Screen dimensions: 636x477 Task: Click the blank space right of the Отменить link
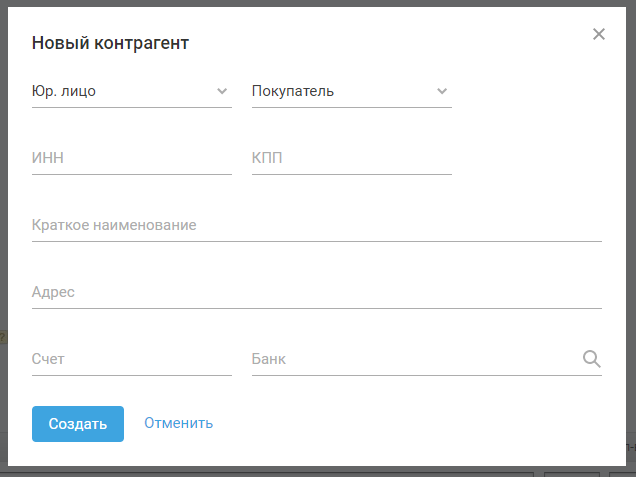[400, 423]
